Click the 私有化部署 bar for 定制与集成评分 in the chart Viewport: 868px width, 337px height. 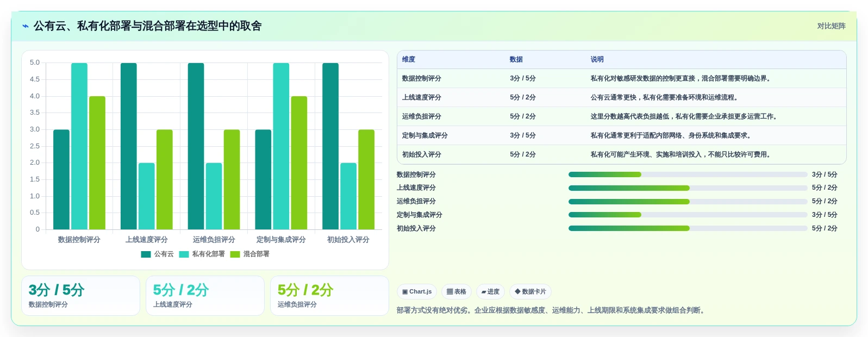pyautogui.click(x=281, y=146)
